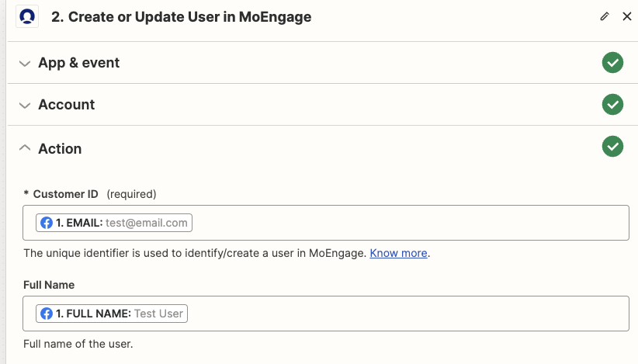Click Action section green checkmark status
This screenshot has height=364, width=638.
tap(612, 147)
